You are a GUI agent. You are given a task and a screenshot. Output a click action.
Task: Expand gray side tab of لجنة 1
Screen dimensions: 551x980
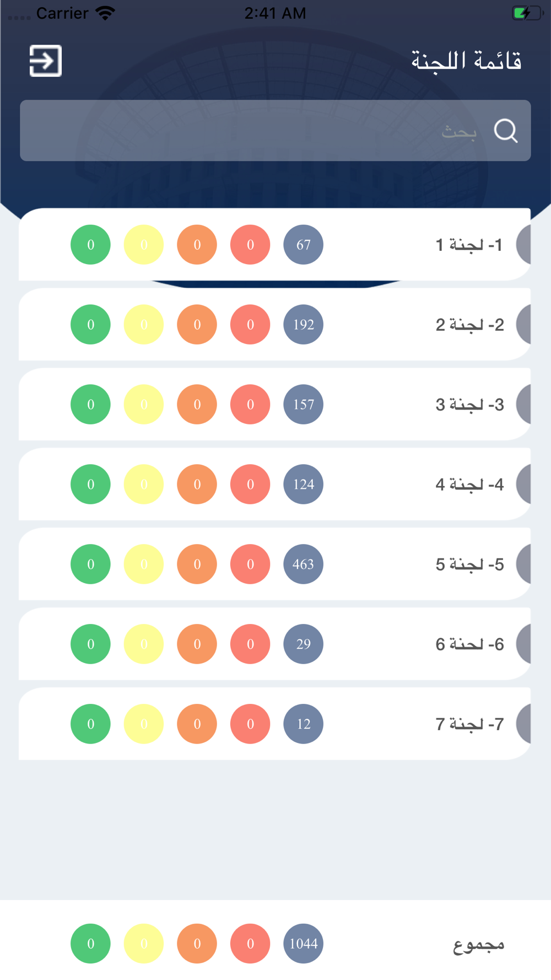pos(523,245)
